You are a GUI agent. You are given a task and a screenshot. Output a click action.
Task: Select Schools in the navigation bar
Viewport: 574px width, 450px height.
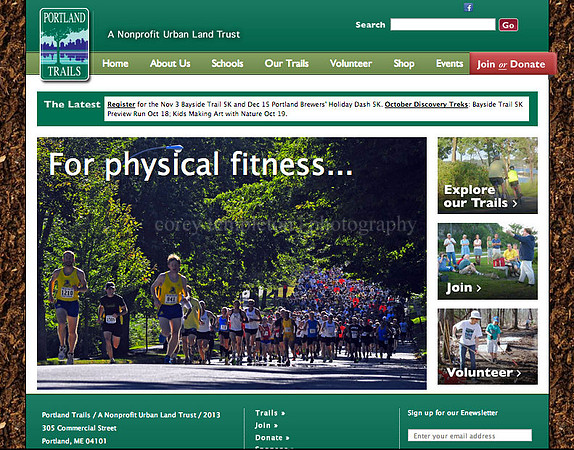[x=227, y=63]
